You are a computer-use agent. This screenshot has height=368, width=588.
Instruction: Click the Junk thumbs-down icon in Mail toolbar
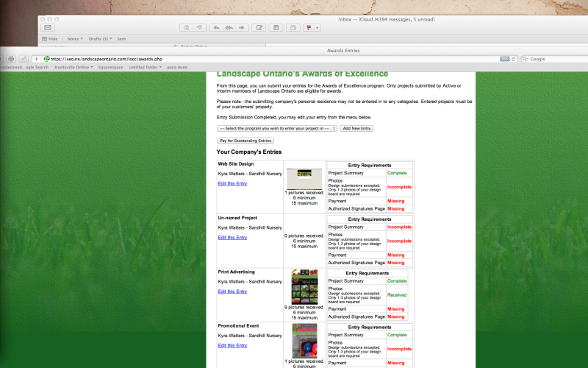point(199,28)
